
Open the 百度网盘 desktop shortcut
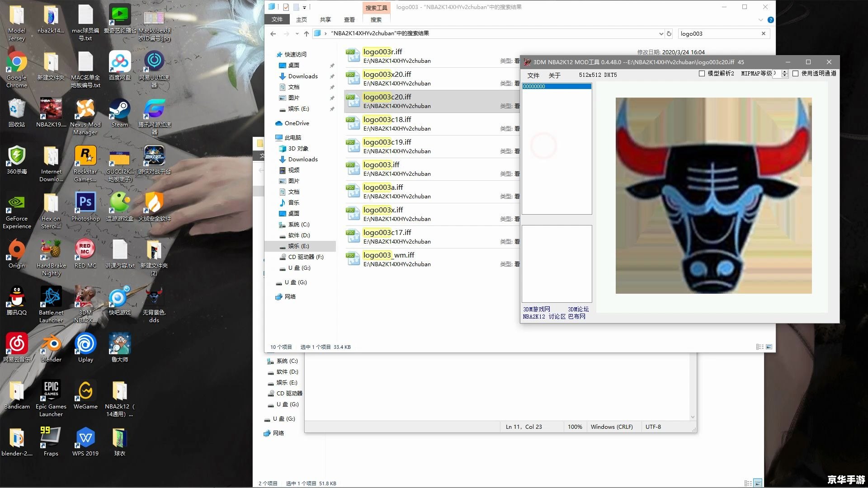pos(120,66)
